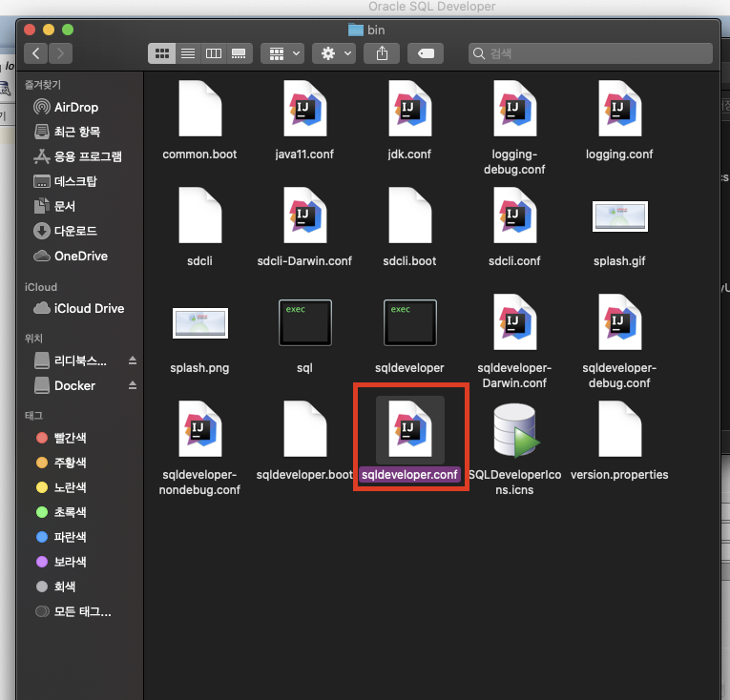Open OneDrive in the sidebar
The height and width of the screenshot is (700, 730).
pos(71,256)
